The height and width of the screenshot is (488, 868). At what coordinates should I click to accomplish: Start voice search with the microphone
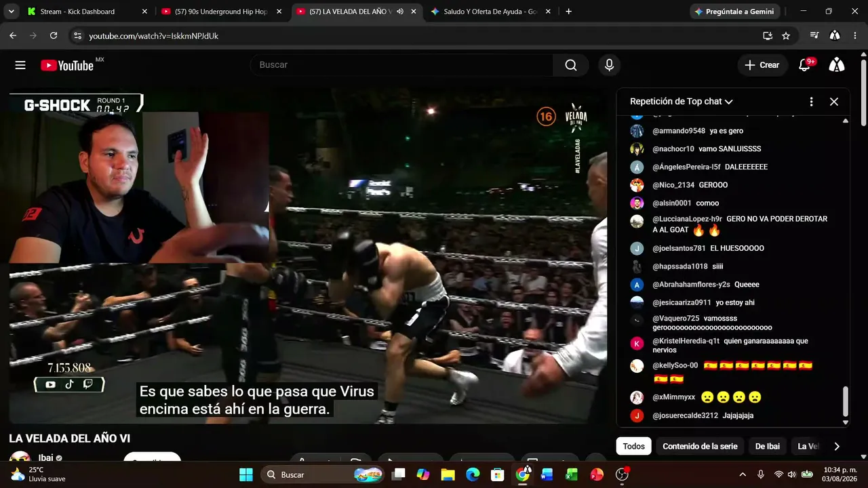coord(609,65)
